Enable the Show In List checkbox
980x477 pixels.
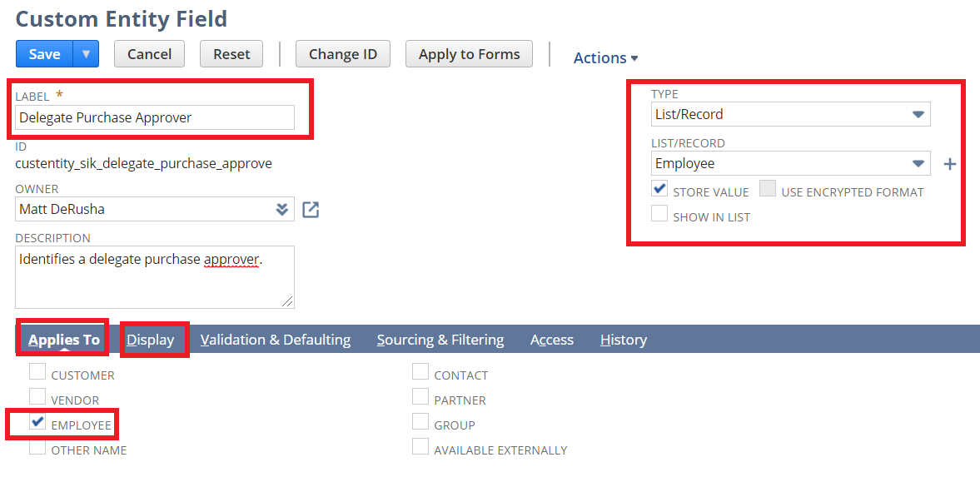tap(659, 214)
